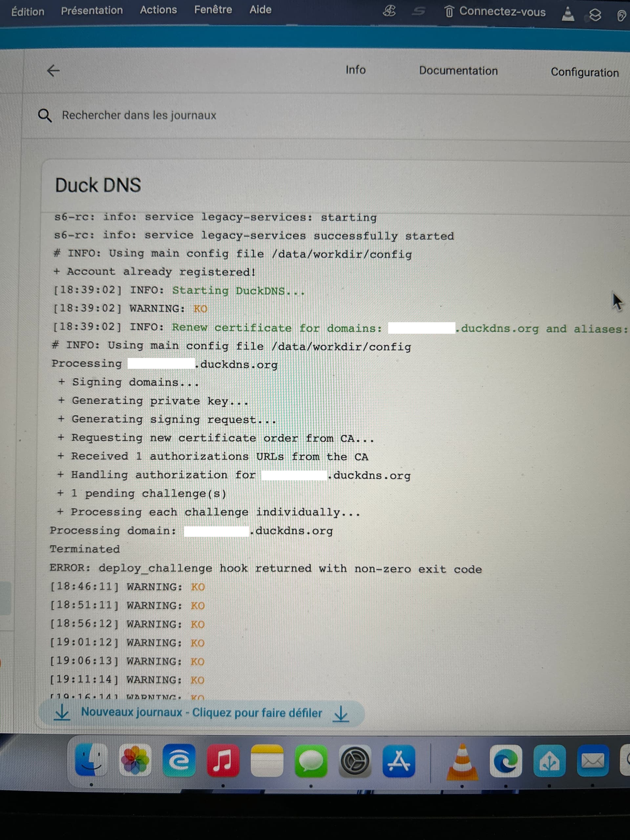Switch to the Configuration tab
Viewport: 630px width, 840px height.
click(584, 72)
